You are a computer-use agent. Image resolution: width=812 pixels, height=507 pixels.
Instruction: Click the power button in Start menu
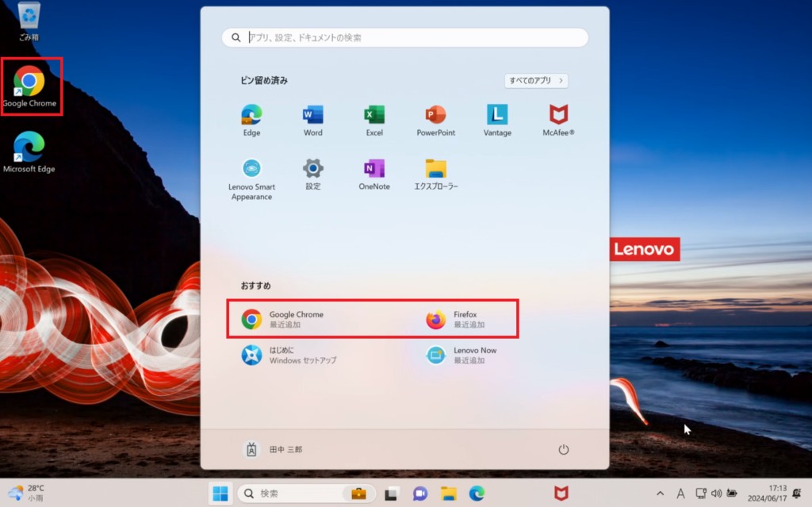(563, 449)
